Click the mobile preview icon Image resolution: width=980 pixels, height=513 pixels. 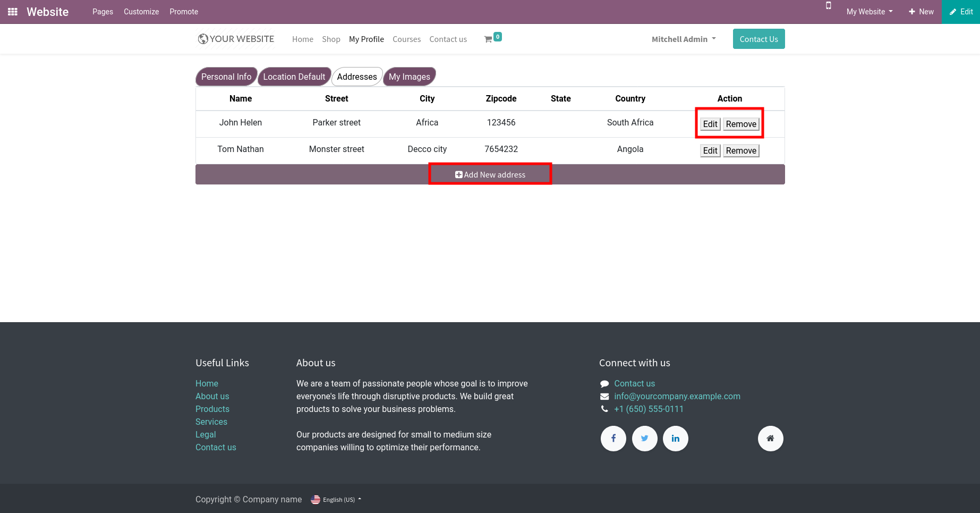coord(828,6)
